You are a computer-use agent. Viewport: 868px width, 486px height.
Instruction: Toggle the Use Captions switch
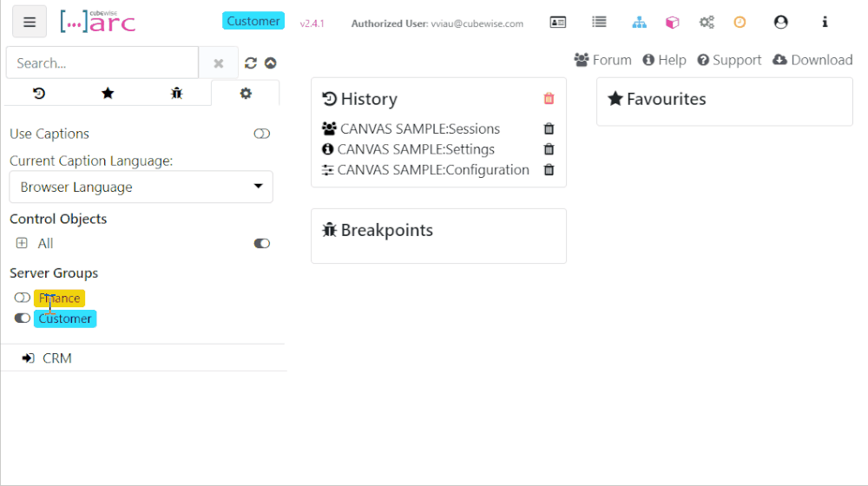[x=261, y=134]
